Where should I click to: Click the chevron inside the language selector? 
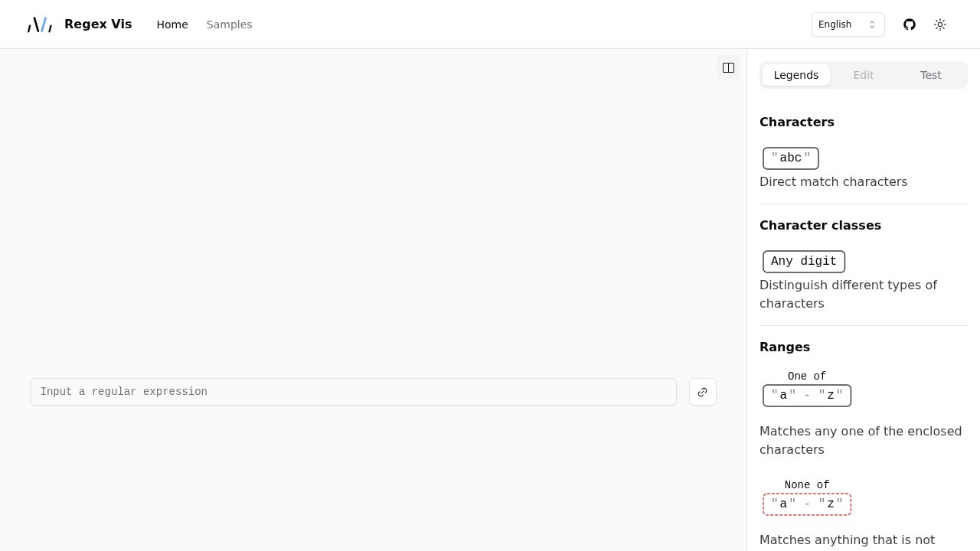coord(872,24)
